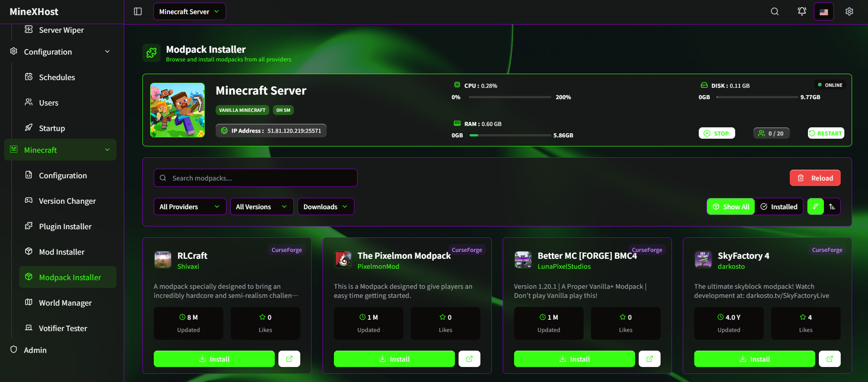Open Mod Installer in sidebar
The width and height of the screenshot is (868, 382).
[x=68, y=252]
